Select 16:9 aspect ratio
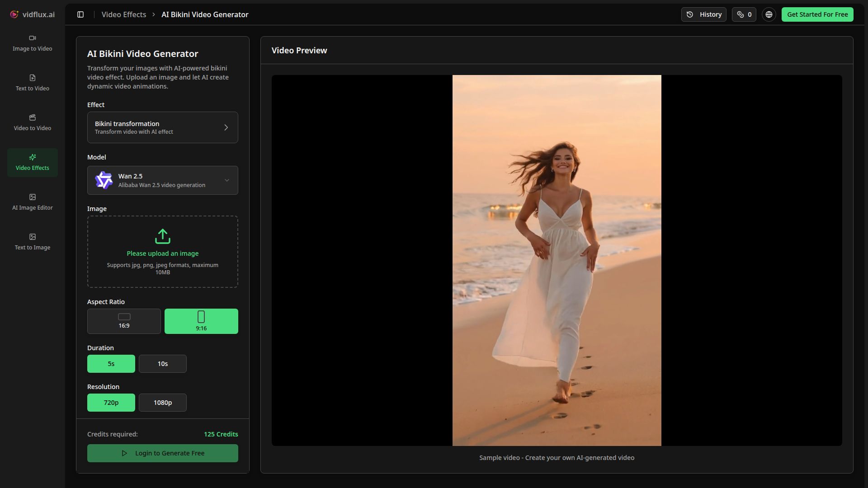This screenshot has width=868, height=488. [124, 321]
